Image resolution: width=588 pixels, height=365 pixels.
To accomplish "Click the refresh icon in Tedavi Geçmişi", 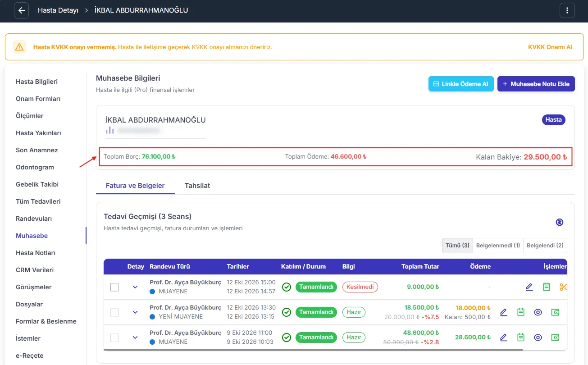I will pyautogui.click(x=560, y=222).
